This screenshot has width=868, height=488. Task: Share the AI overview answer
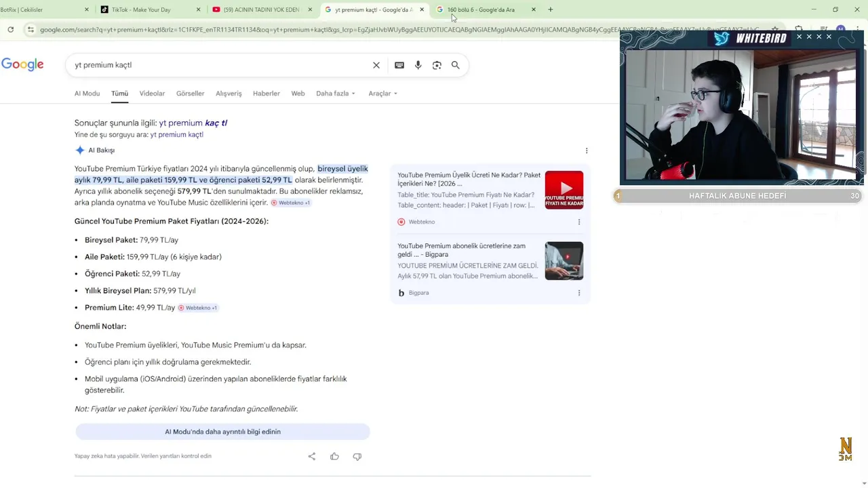point(312,456)
